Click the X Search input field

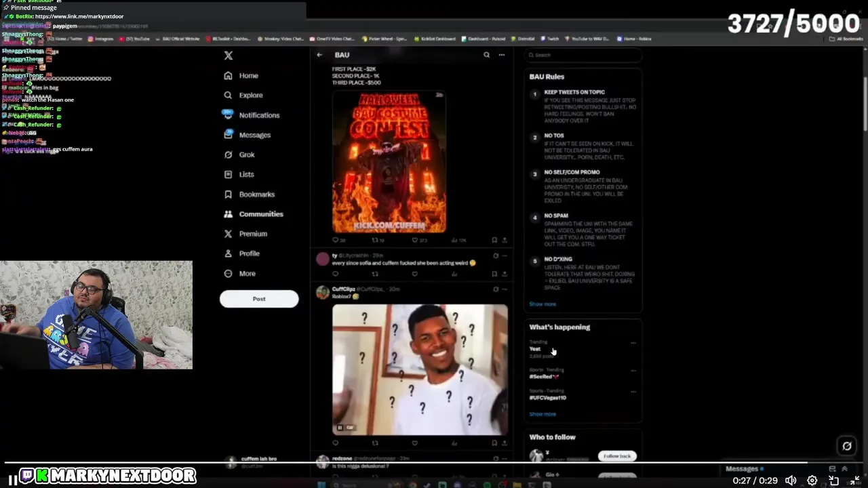pyautogui.click(x=583, y=55)
